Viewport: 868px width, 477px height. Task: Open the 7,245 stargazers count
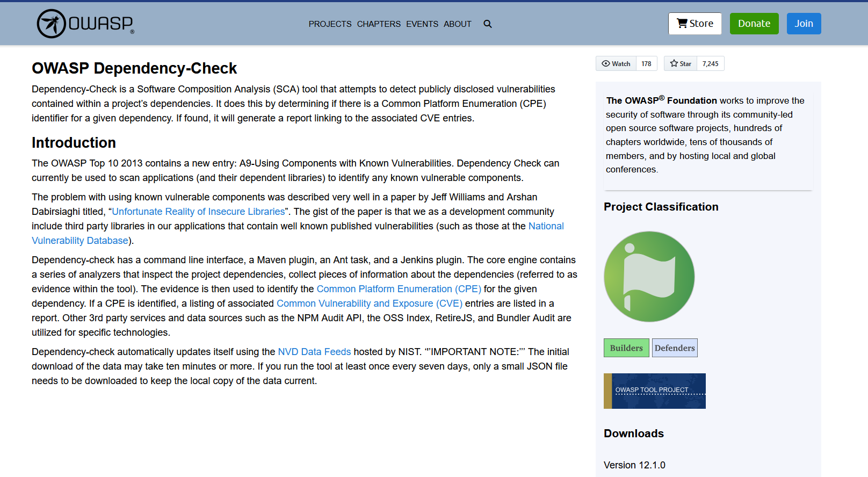click(x=710, y=63)
